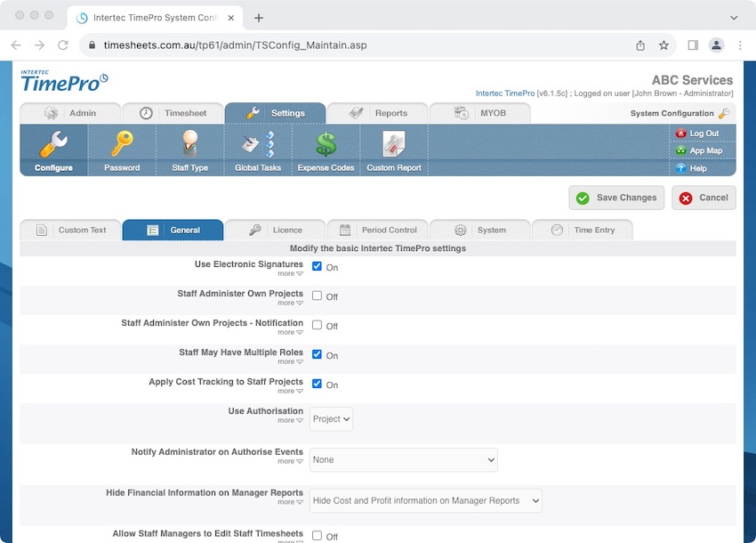
Task: Click the App Map icon
Action: (680, 150)
